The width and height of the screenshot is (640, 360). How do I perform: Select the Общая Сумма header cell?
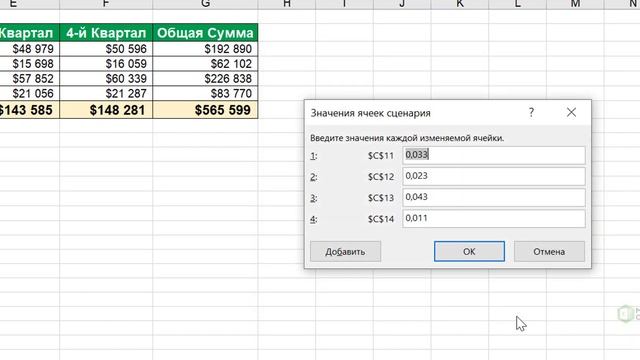(205, 33)
